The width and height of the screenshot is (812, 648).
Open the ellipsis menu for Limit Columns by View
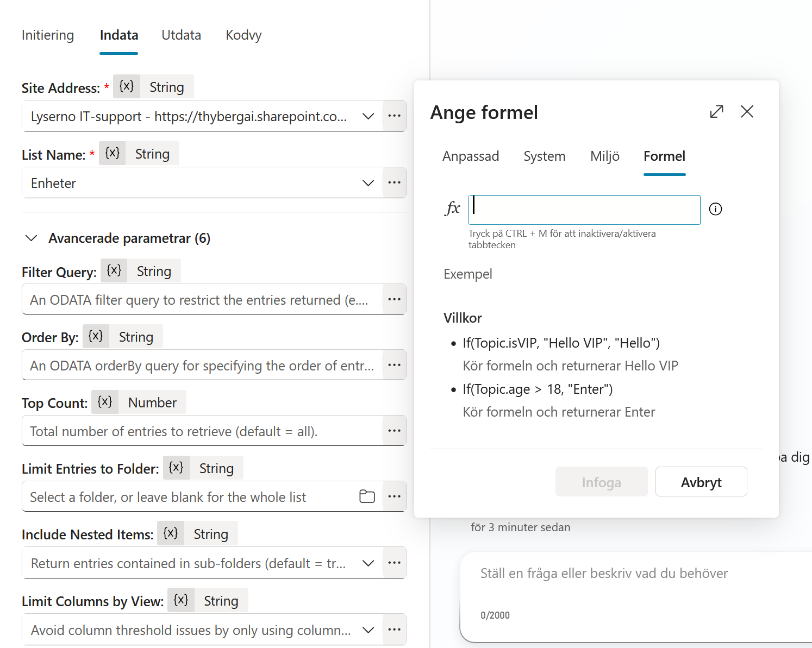tap(395, 630)
